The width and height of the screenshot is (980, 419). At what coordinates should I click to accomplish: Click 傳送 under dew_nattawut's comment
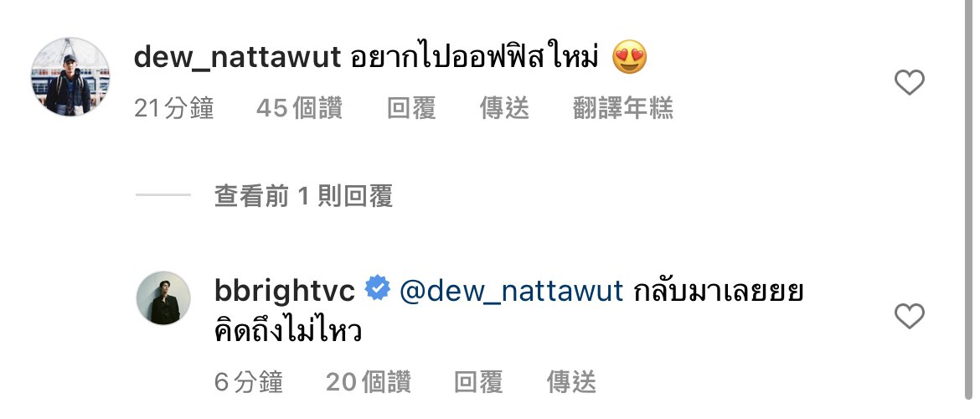[x=503, y=109]
